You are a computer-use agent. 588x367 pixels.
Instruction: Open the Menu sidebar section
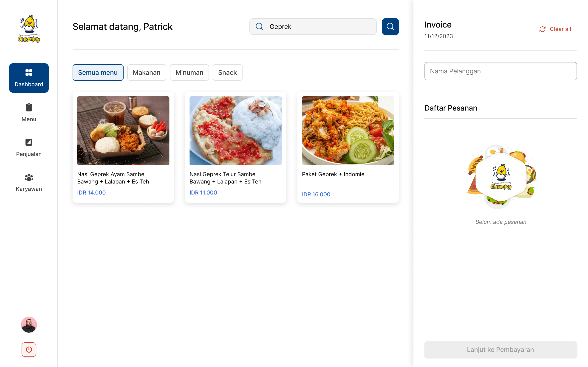coord(29,113)
